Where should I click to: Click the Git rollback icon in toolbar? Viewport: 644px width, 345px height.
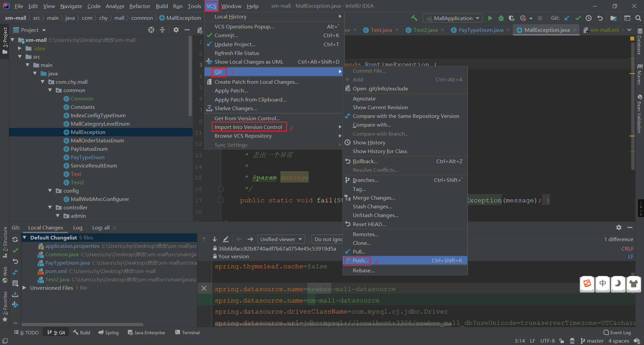pyautogui.click(x=600, y=18)
